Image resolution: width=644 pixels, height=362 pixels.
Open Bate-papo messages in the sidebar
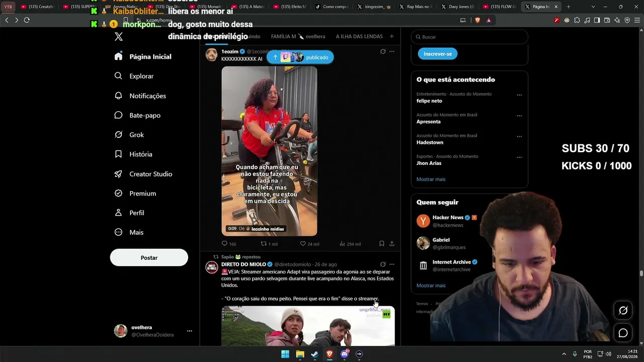137,115
